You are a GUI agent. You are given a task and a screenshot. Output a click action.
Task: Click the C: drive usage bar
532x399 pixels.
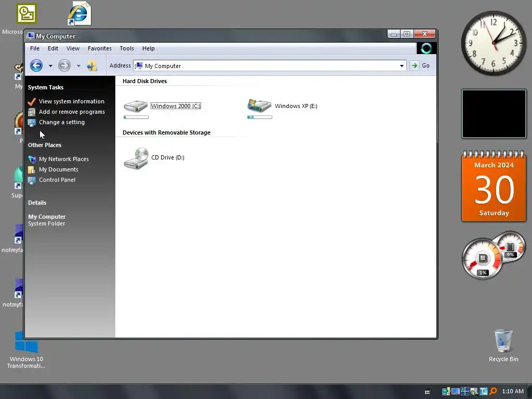(136, 117)
